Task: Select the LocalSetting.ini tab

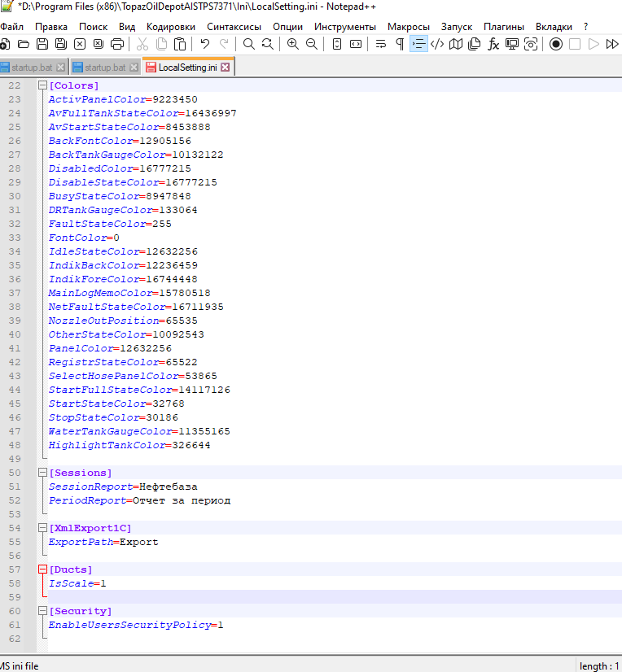Action: tap(187, 68)
